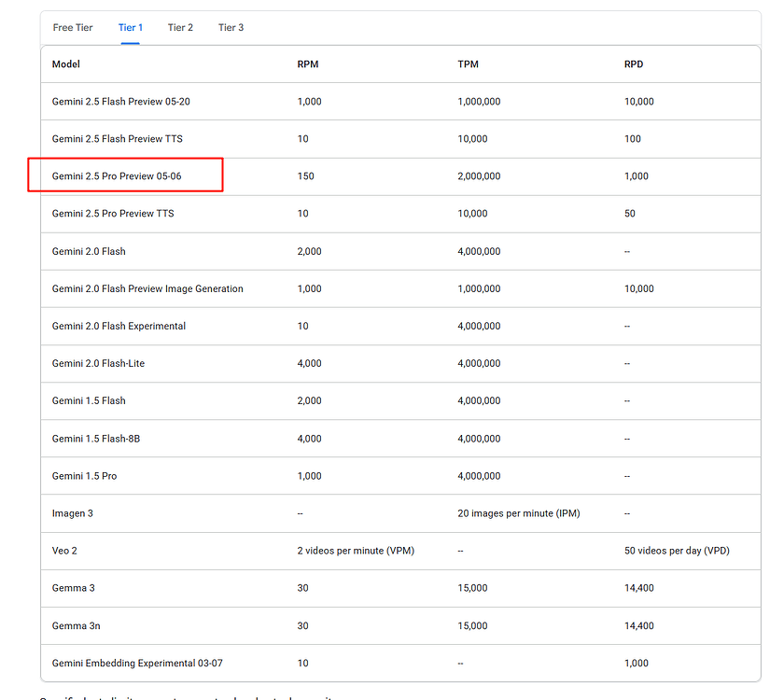
Task: Click the Imagen 3 model name
Action: pos(73,513)
